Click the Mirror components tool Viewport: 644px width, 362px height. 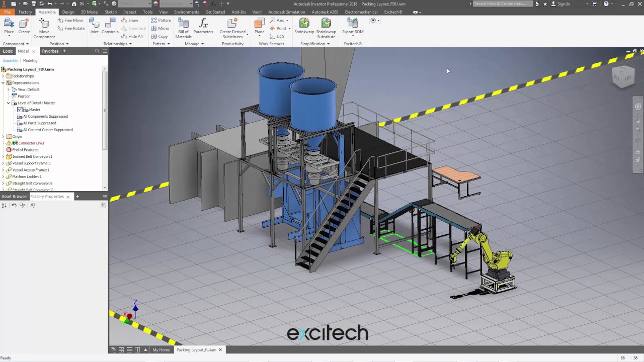coord(160,29)
